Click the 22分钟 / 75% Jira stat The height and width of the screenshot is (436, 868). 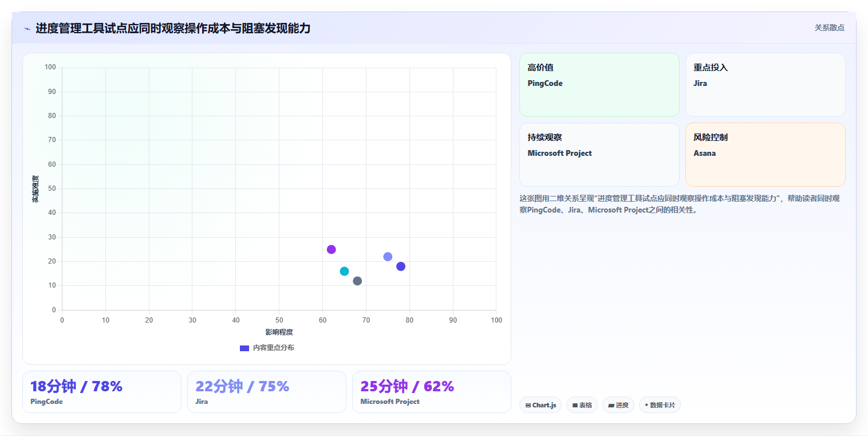point(267,392)
